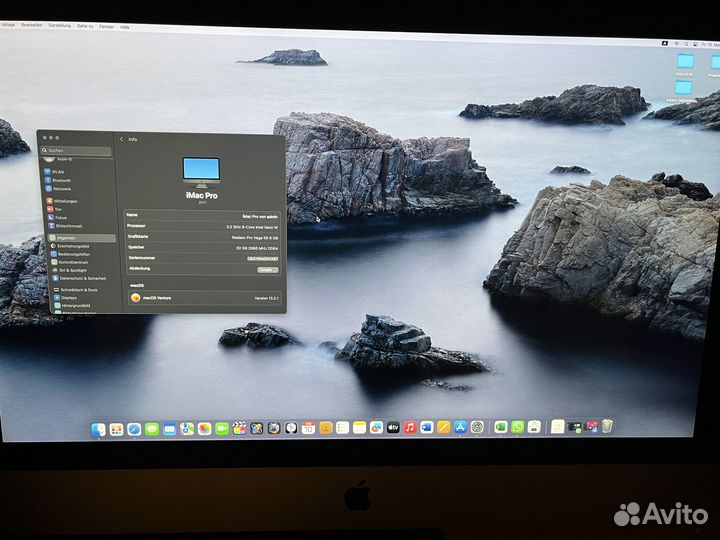Screen dimensions: 720x540
Task: Launch Freeform from the Dock
Action: click(377, 428)
